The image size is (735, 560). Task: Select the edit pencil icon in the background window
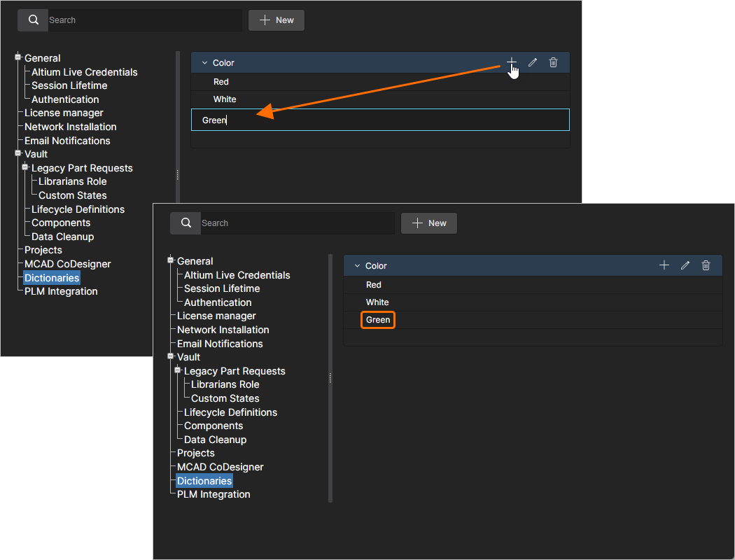(x=533, y=62)
